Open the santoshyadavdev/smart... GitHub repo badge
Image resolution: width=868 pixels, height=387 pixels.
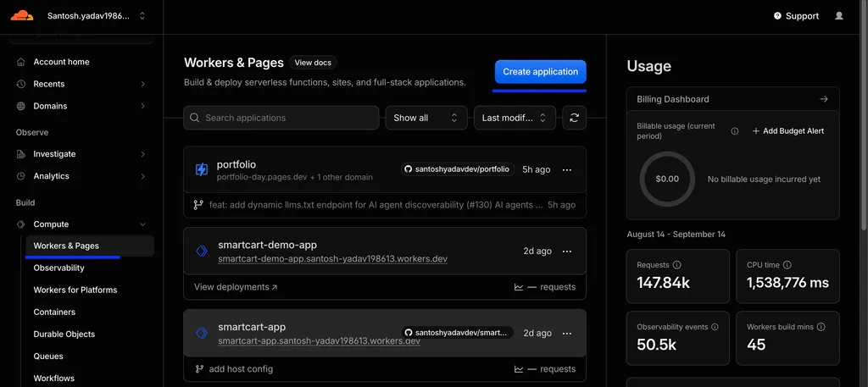458,333
